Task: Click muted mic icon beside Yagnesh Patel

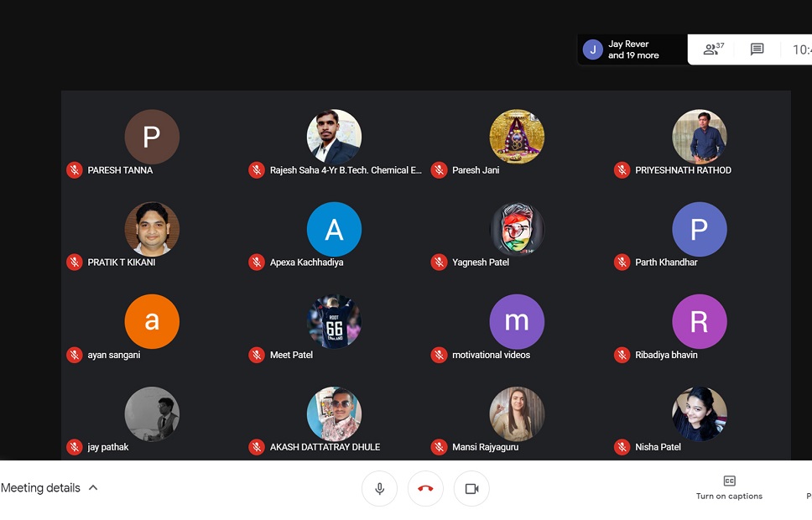Action: coord(439,263)
